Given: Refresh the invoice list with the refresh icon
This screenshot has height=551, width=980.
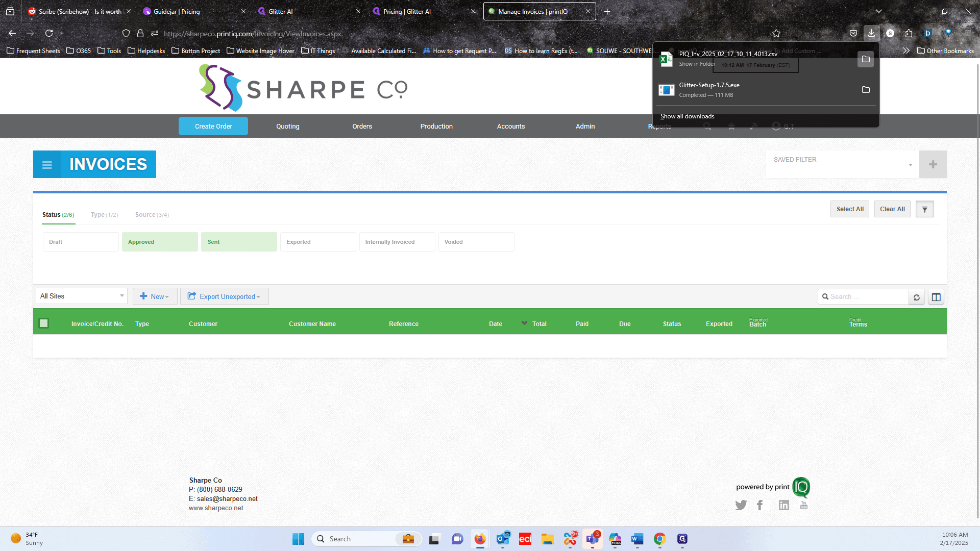Looking at the screenshot, I should coord(917,297).
